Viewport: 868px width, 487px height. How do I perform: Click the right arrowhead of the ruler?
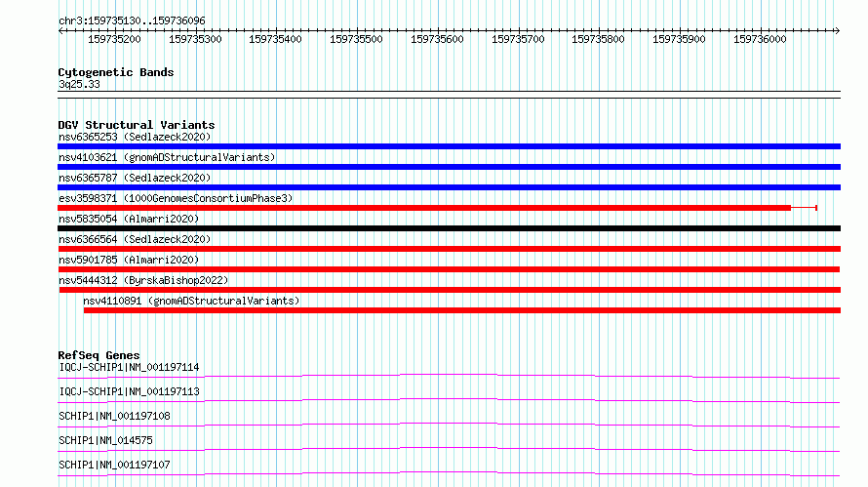(837, 30)
